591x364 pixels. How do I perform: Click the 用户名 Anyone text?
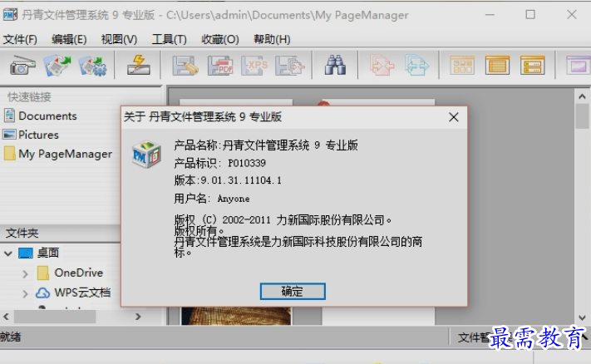coord(211,199)
